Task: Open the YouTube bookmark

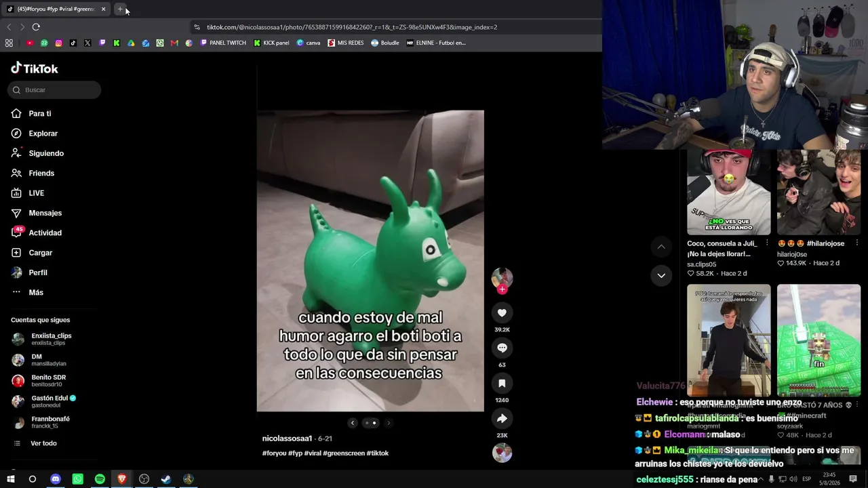Action: pyautogui.click(x=30, y=43)
